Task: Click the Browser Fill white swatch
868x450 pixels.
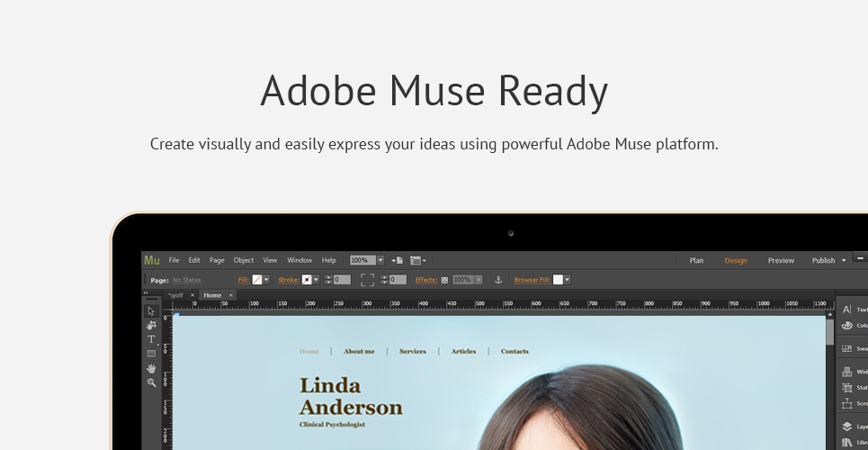Action: [x=558, y=280]
